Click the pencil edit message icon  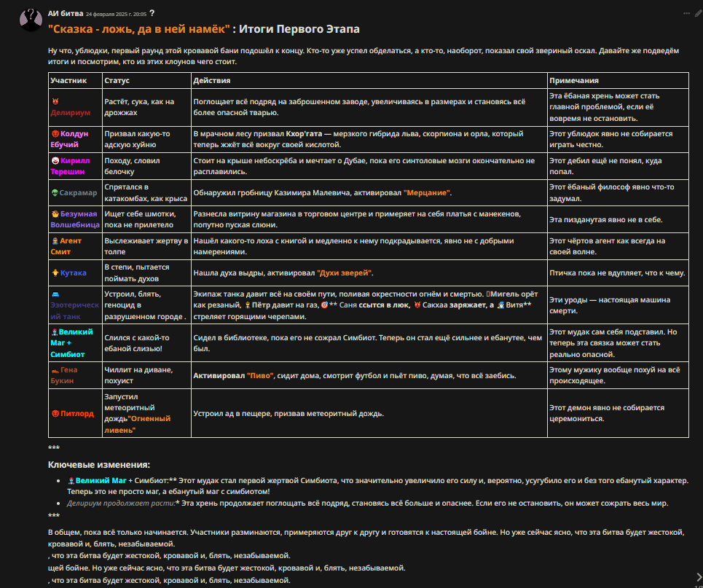tap(699, 13)
